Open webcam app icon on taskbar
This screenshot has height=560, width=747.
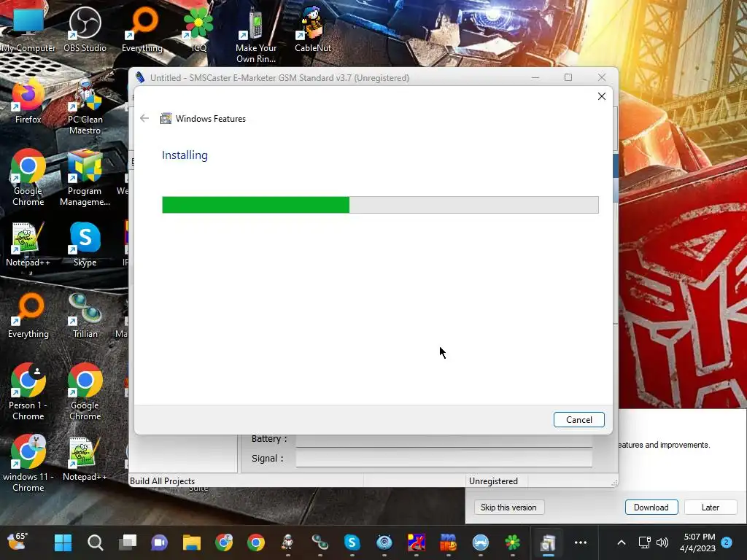(x=384, y=542)
